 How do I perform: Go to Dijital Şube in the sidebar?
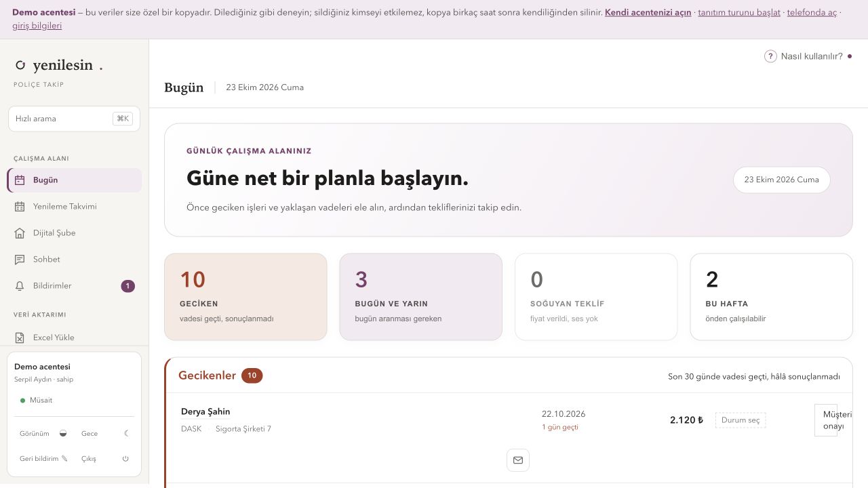[75, 233]
